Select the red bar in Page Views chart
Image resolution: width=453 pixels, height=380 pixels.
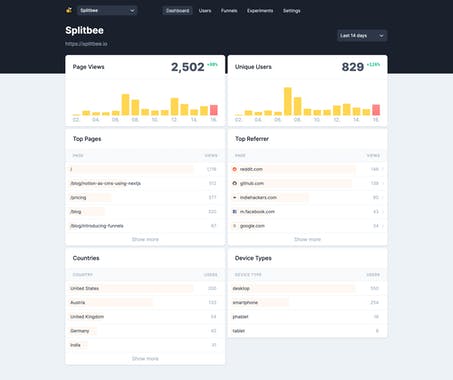pyautogui.click(x=214, y=110)
